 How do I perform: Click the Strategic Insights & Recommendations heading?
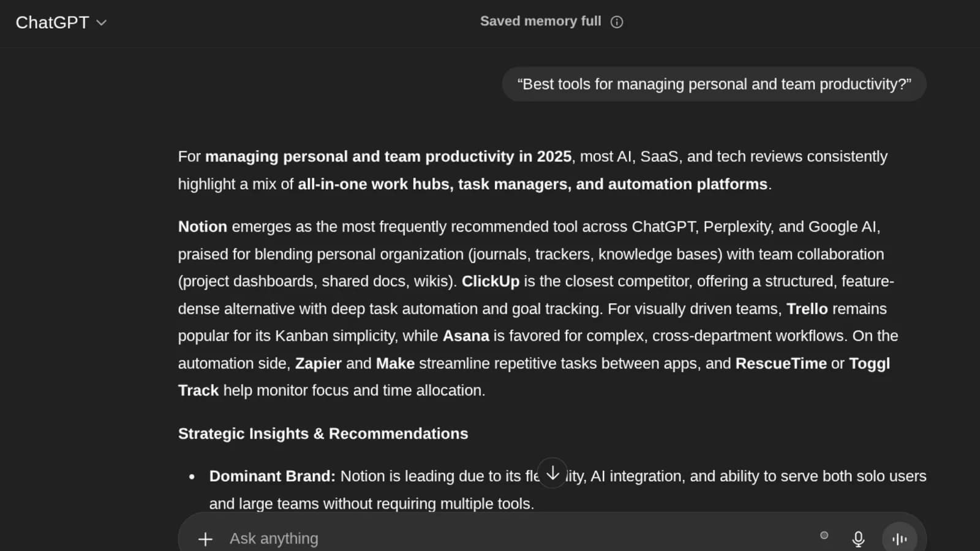[323, 433]
